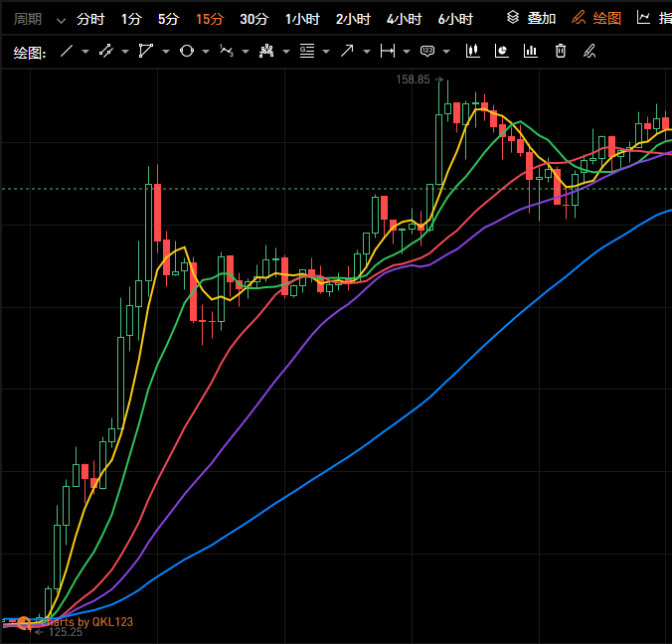Expand the 周期 period dropdown chevron
672x644 pixels.
(x=62, y=20)
